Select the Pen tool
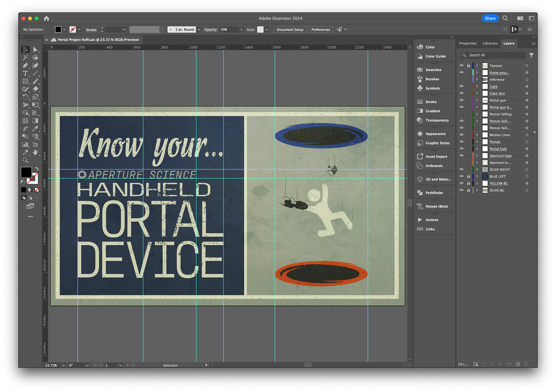556x392 pixels. click(25, 65)
